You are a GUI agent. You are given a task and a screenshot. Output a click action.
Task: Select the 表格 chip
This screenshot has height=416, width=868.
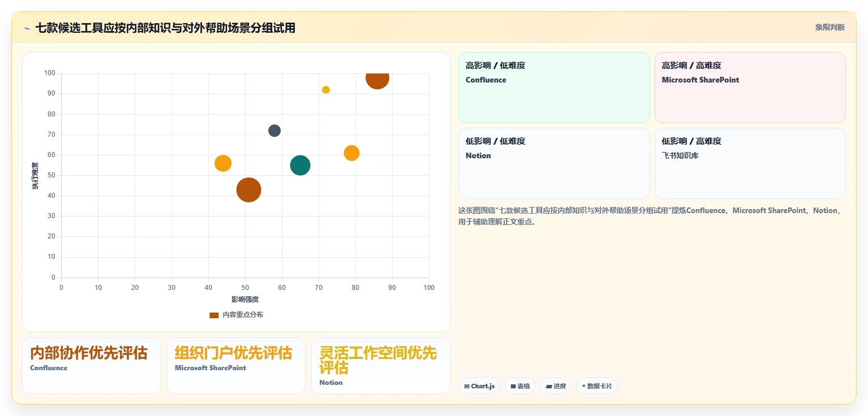pos(520,386)
